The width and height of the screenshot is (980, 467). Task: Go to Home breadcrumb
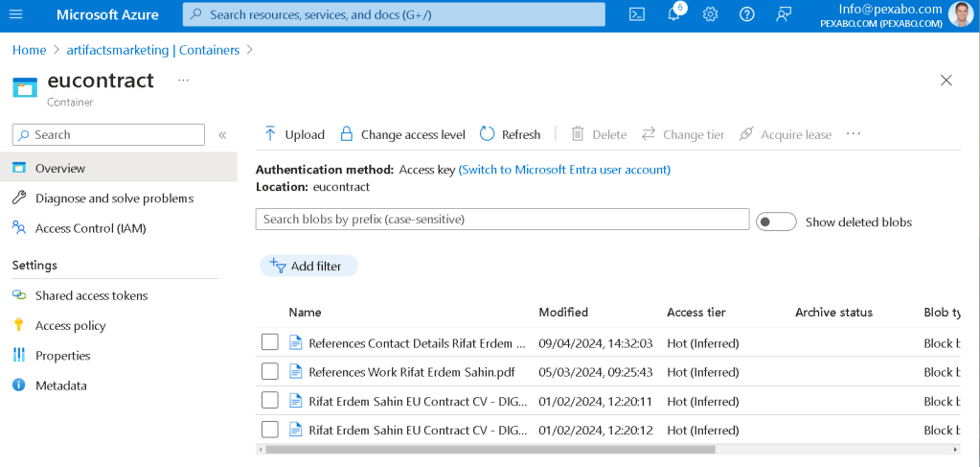(x=30, y=50)
